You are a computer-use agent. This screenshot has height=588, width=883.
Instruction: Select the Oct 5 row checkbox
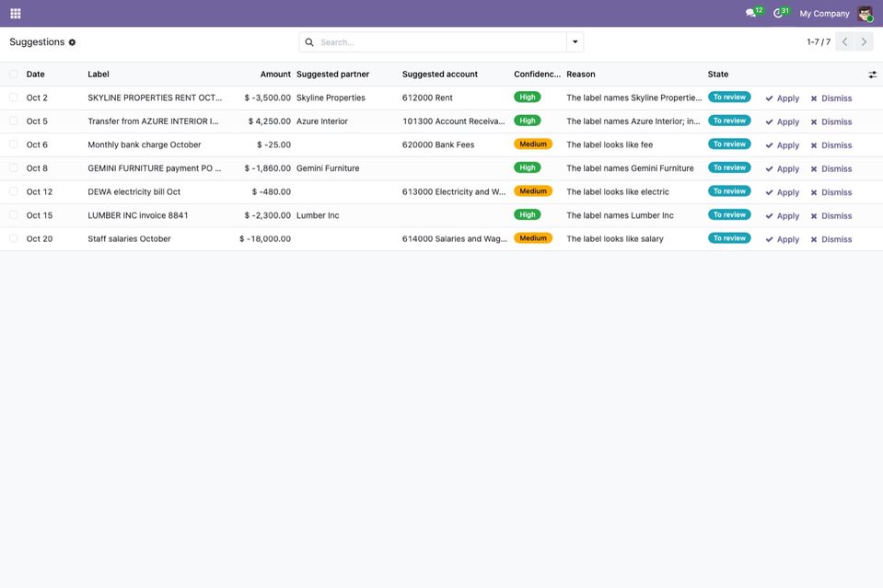pos(14,121)
